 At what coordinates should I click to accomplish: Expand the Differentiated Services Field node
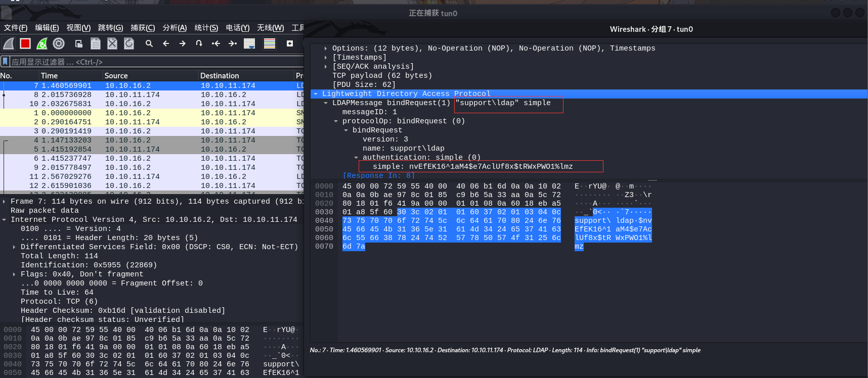14,247
